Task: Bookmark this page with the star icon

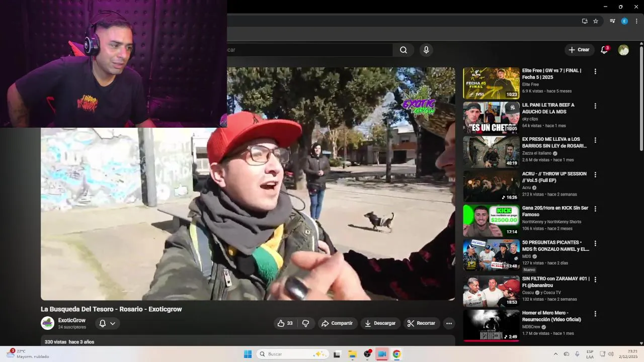Action: point(596,21)
